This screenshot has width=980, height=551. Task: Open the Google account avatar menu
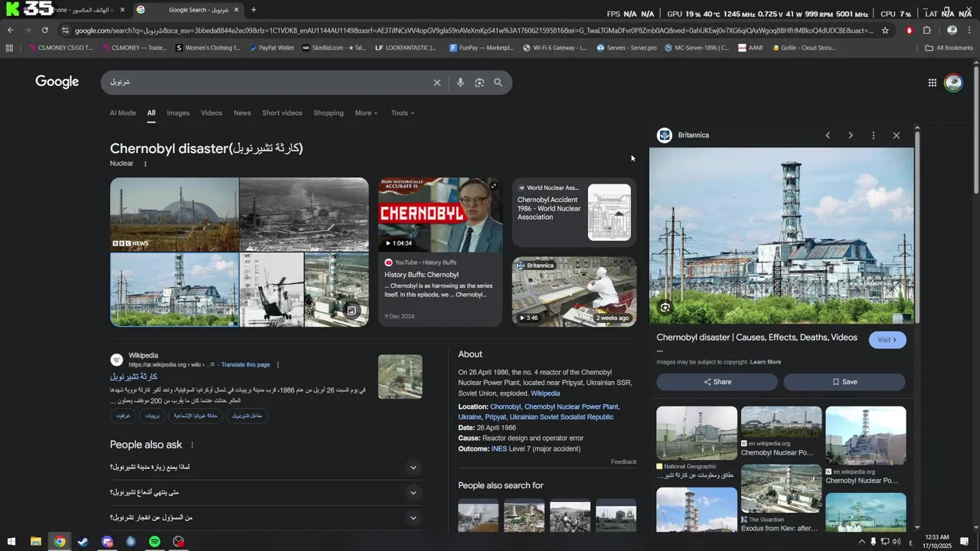[x=953, y=83]
